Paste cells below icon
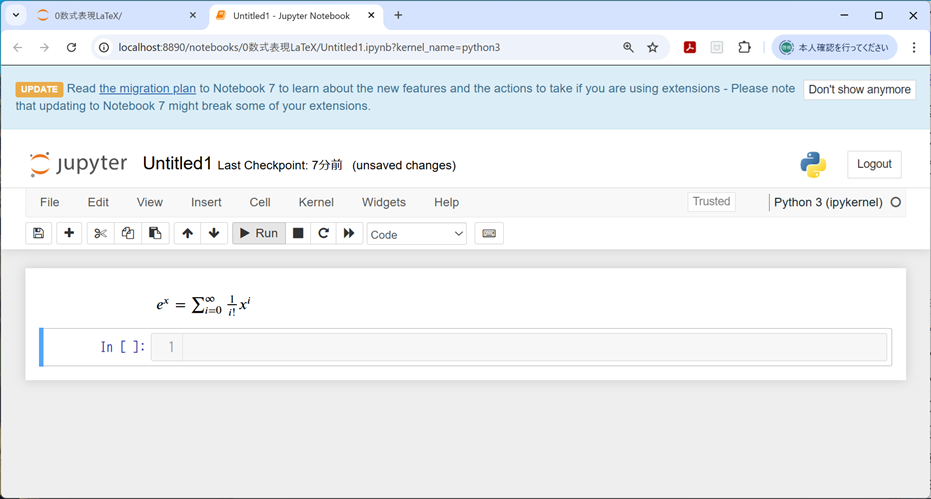931x499 pixels. [155, 233]
